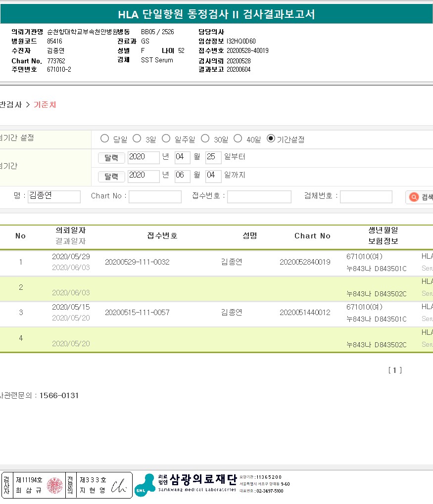The height and width of the screenshot is (504, 433).
Task: Open result row 20200529-111-0032
Action: click(x=137, y=262)
